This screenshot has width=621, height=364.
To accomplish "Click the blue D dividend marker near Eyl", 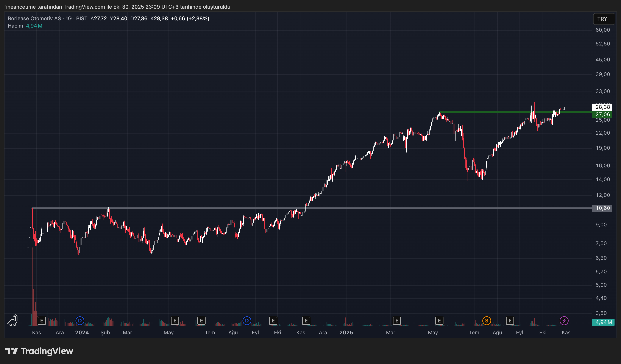I will click(x=247, y=321).
